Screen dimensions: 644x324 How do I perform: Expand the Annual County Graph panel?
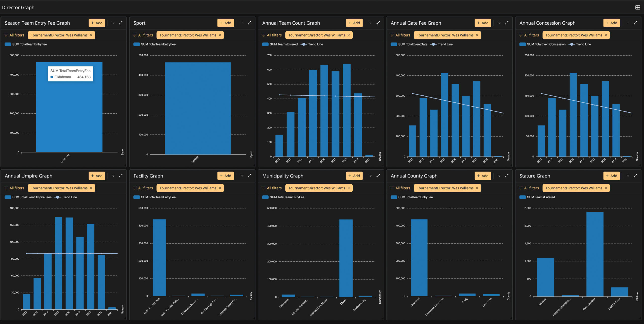click(x=507, y=176)
